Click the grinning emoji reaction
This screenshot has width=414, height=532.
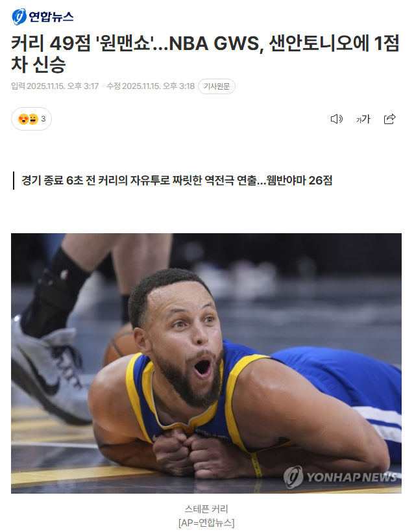pyautogui.click(x=33, y=120)
